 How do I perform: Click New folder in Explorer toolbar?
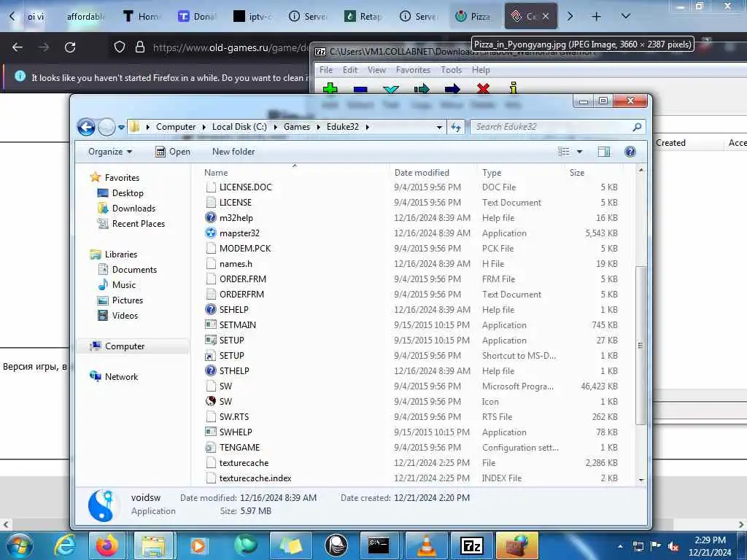[x=233, y=152]
